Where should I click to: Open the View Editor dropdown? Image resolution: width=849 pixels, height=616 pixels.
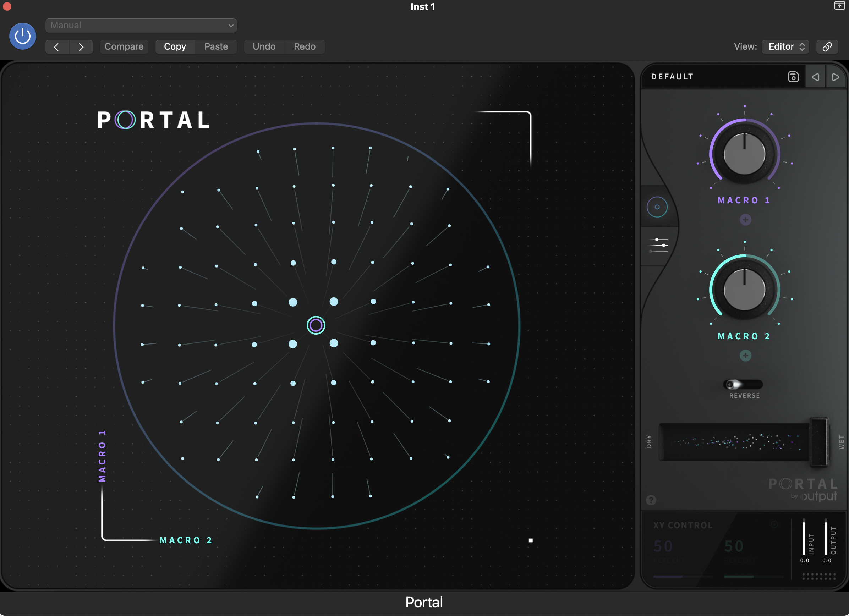(x=785, y=47)
